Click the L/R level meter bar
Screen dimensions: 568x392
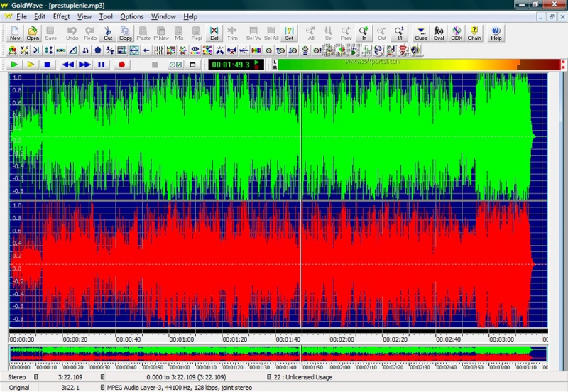tap(418, 65)
